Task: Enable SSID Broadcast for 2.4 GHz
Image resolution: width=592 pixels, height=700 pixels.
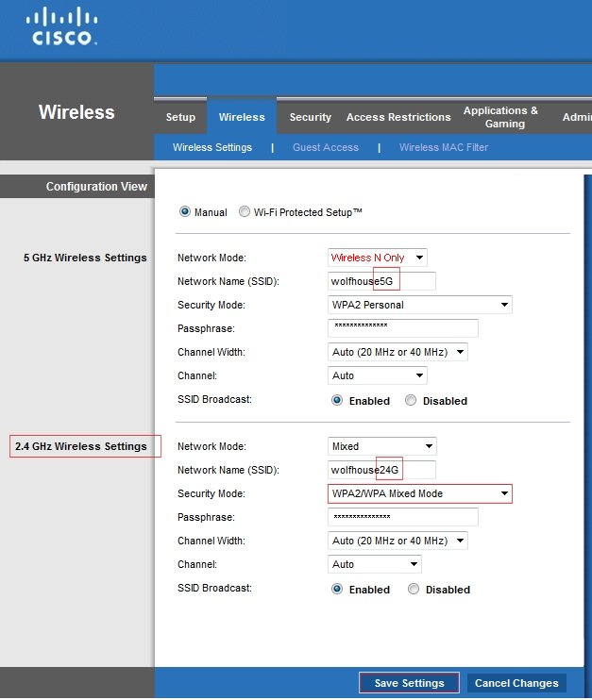Action: 337,590
